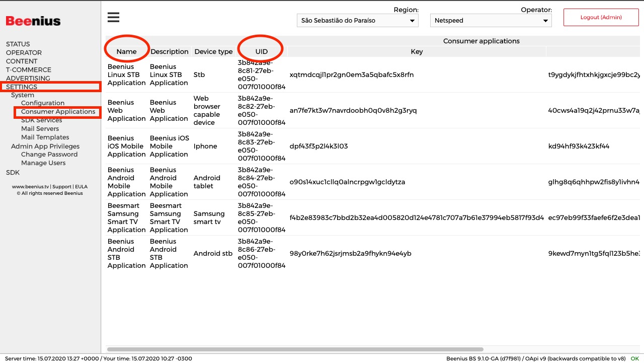Select the Samsung key starting f4b2e83983c7
The image size is (644, 364).
[x=417, y=218]
